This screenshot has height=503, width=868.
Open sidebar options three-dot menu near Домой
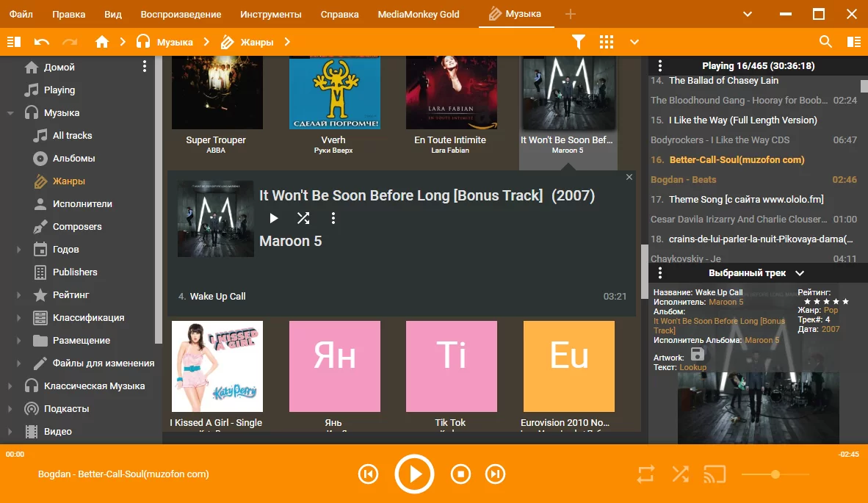[x=145, y=66]
